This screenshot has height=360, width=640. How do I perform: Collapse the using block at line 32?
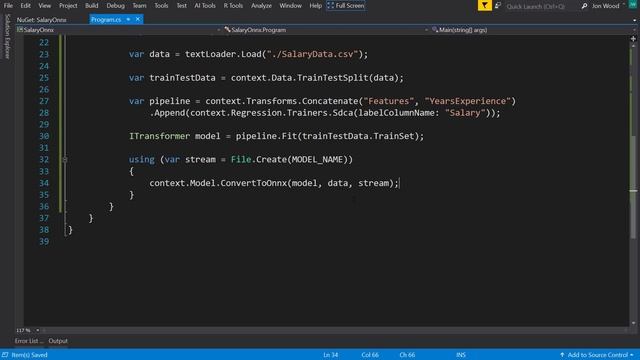coord(64,160)
